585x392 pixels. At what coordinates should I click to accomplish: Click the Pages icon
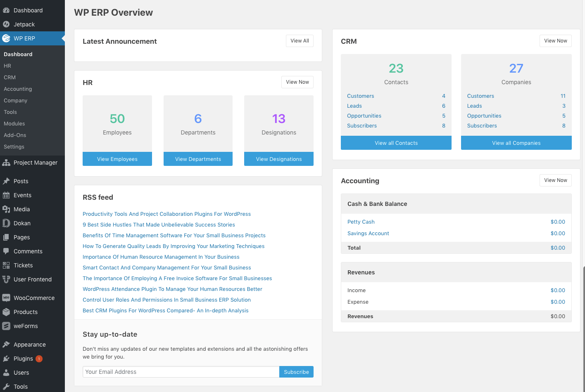click(x=6, y=237)
